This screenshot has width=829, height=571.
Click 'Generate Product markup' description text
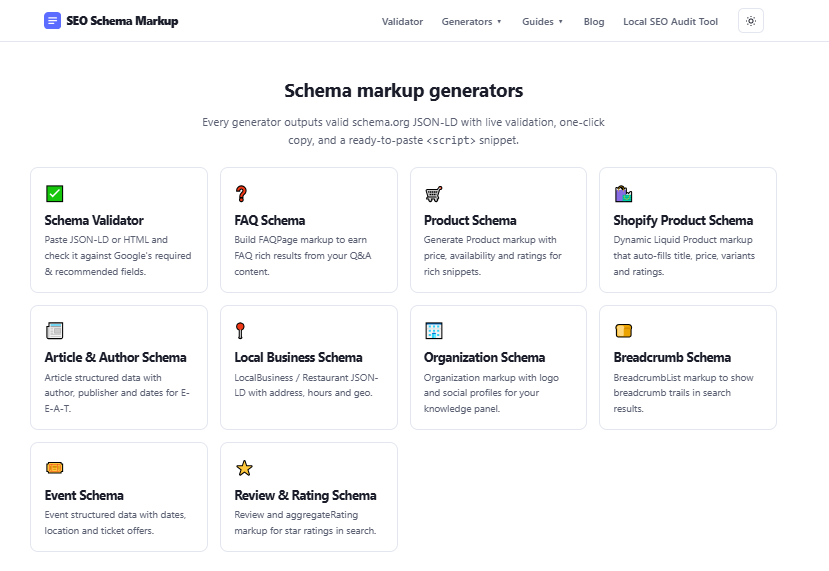[492, 255]
